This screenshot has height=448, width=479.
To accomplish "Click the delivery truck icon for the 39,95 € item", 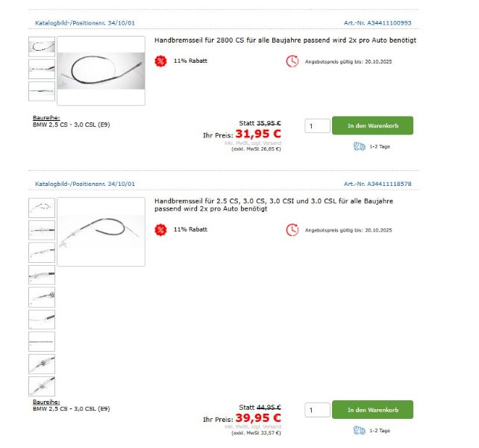I will (x=359, y=430).
